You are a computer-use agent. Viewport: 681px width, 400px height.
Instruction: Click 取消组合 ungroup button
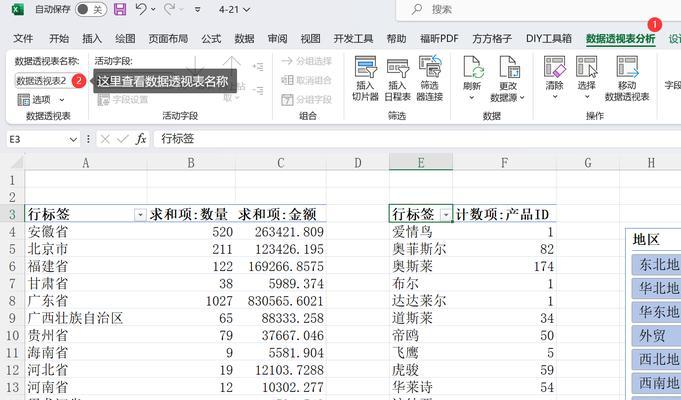tap(307, 80)
